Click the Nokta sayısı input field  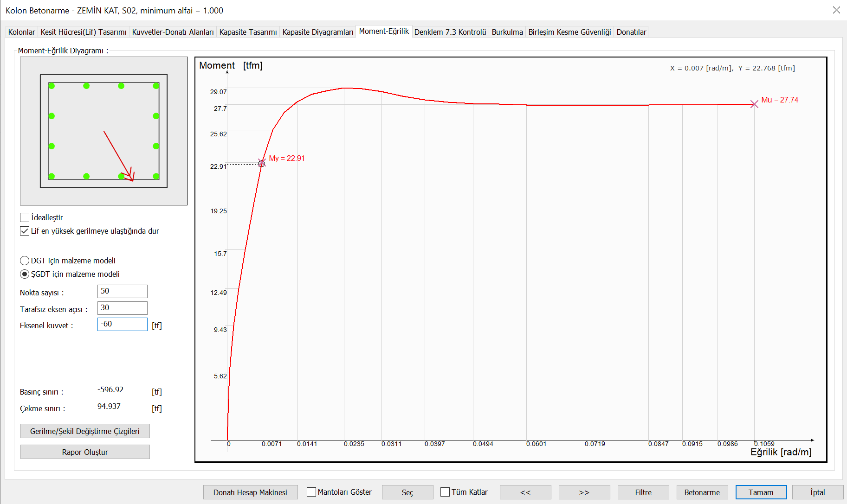pos(123,291)
